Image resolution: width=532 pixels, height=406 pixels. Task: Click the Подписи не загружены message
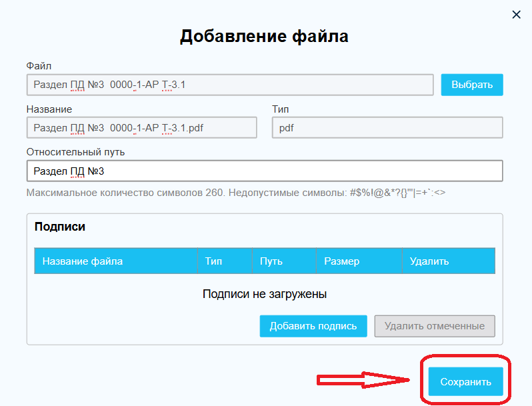pyautogui.click(x=265, y=294)
